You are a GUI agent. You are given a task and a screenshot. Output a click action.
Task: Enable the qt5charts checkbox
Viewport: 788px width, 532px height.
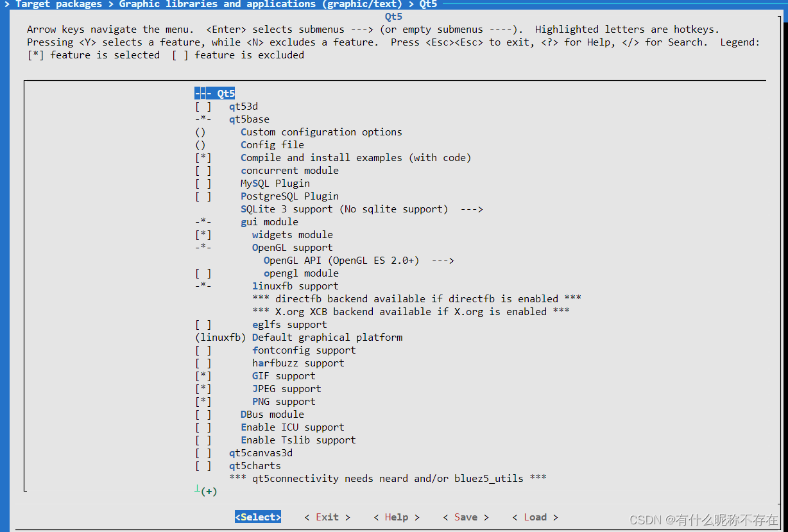click(x=203, y=466)
